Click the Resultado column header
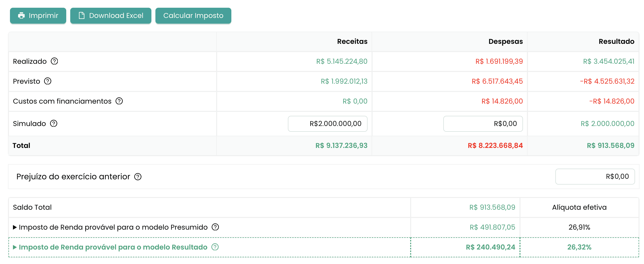 pos(616,42)
